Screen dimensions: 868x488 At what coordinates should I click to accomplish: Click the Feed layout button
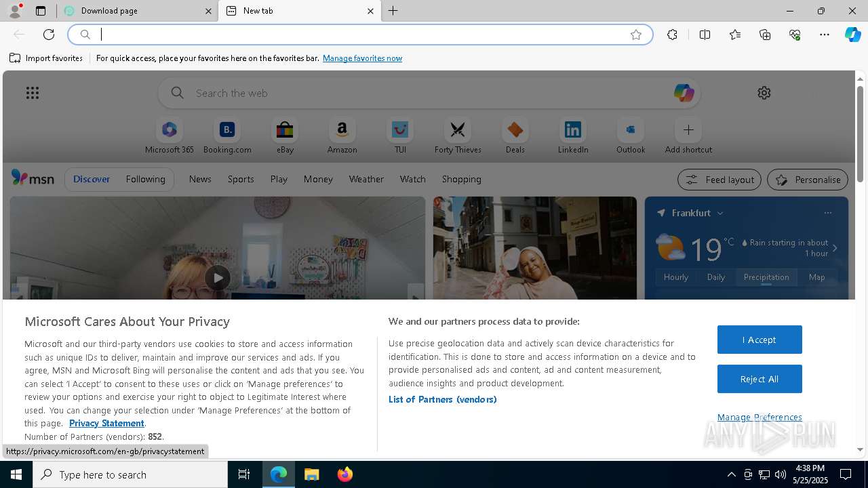point(719,180)
